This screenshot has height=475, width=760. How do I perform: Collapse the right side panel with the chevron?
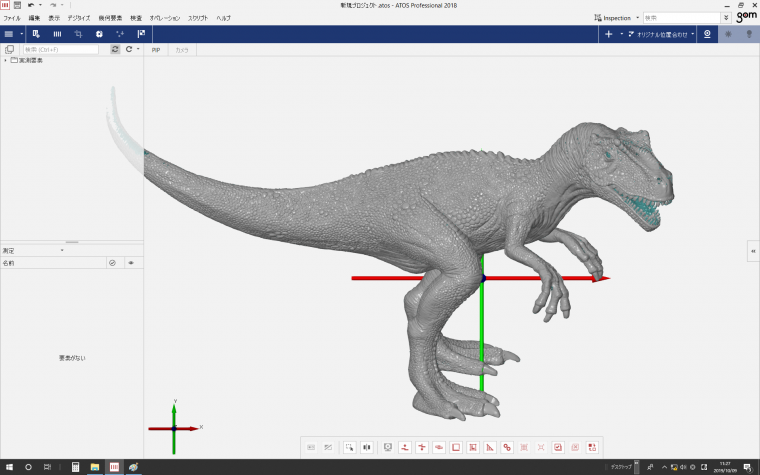click(753, 251)
